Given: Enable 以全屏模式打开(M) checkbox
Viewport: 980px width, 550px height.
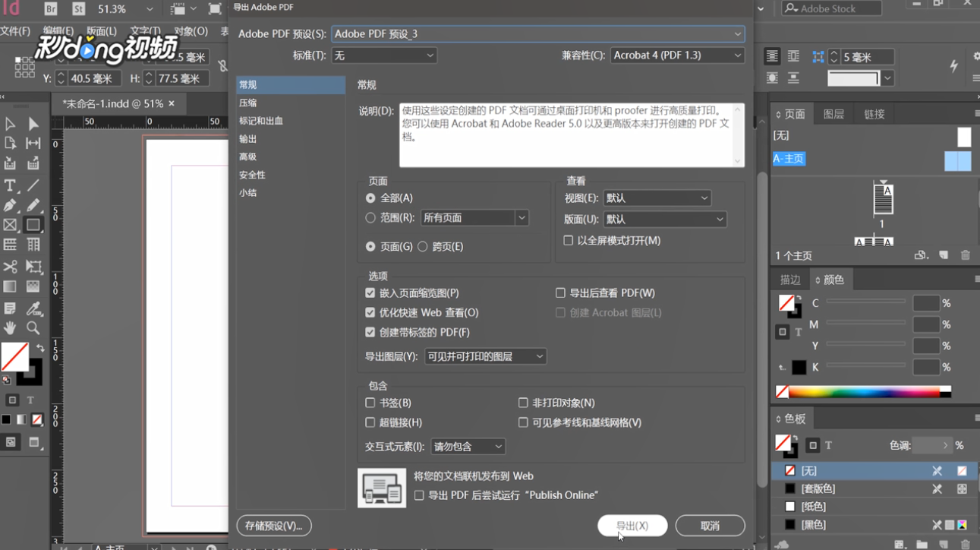Looking at the screenshot, I should pos(568,240).
